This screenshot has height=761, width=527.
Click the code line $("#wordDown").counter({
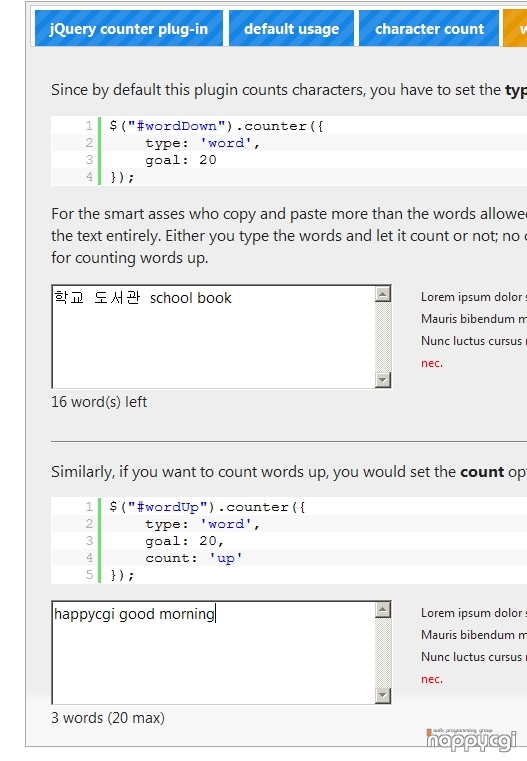coord(216,126)
